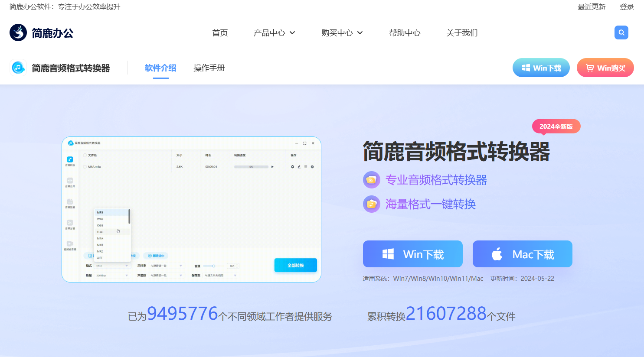
Task: Select 音频合并 in the preview sidebar
Action: 70,182
